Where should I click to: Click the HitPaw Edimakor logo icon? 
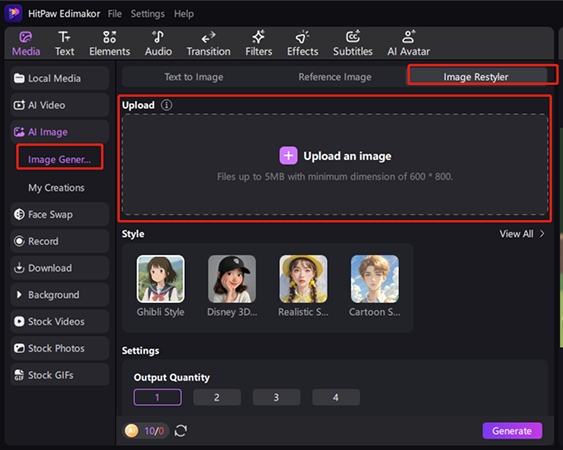(14, 13)
